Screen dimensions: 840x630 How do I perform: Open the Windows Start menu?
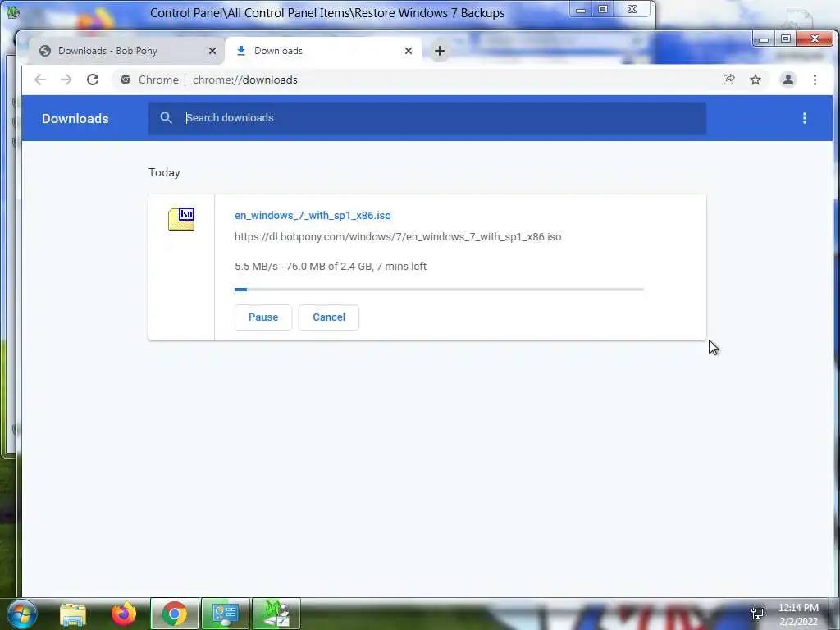tap(21, 614)
